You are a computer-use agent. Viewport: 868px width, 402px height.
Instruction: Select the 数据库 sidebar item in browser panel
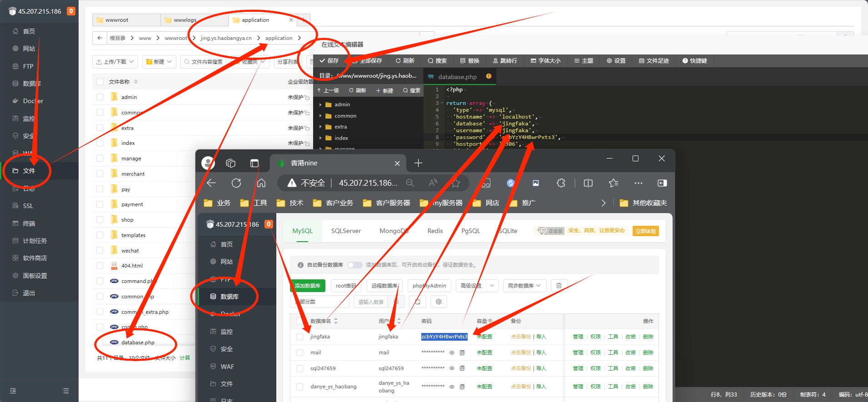pos(237,297)
